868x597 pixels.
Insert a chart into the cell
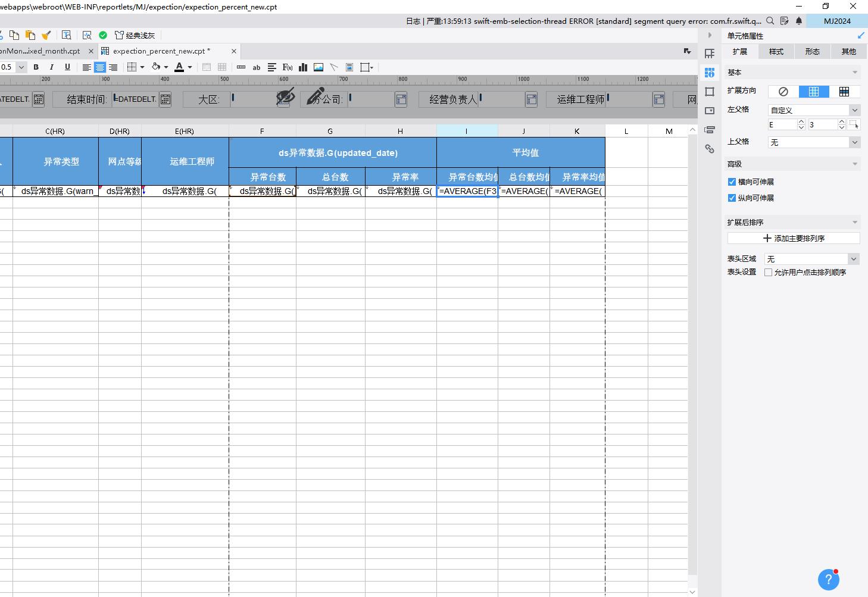(303, 67)
